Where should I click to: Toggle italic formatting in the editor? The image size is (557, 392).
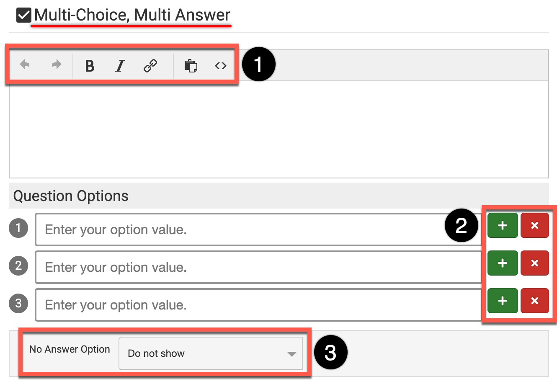click(120, 66)
